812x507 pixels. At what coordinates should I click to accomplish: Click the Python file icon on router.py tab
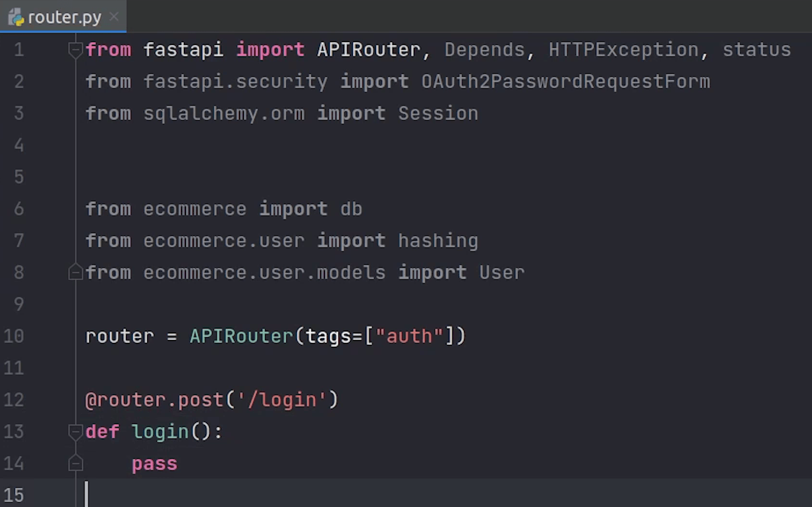[x=16, y=17]
